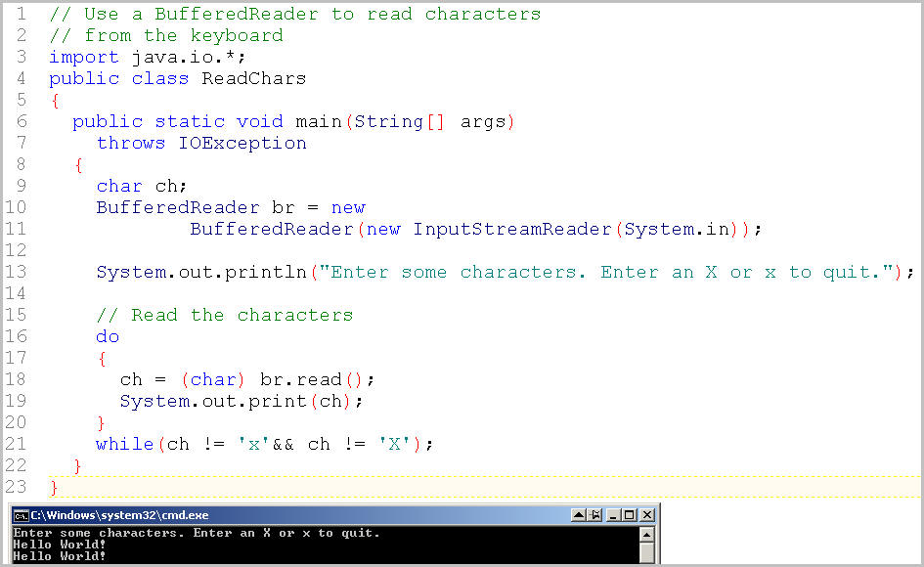Close the cmd.exe window

click(x=647, y=515)
